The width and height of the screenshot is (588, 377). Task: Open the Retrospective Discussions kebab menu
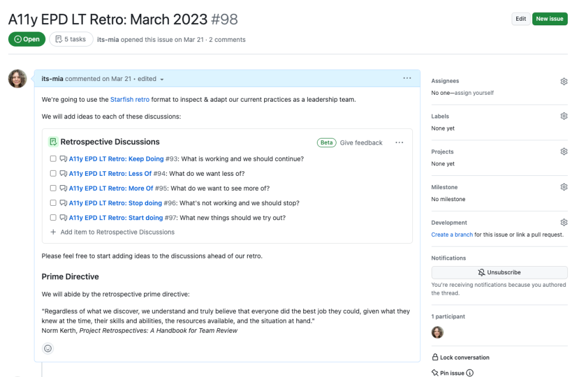coord(399,142)
